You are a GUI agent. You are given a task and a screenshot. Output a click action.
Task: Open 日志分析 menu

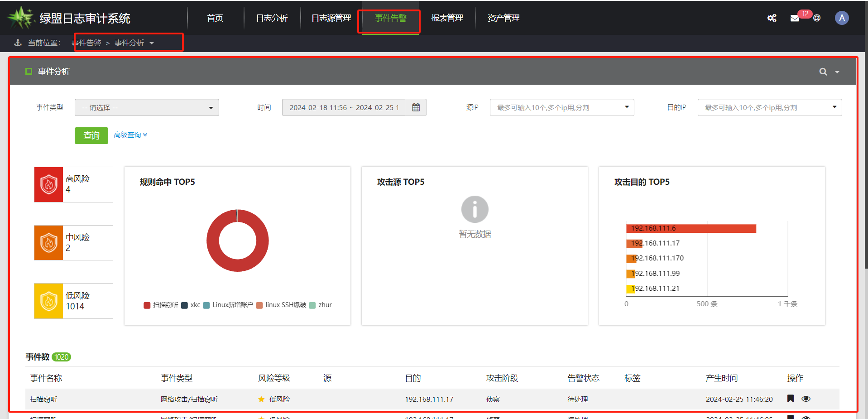pos(272,18)
